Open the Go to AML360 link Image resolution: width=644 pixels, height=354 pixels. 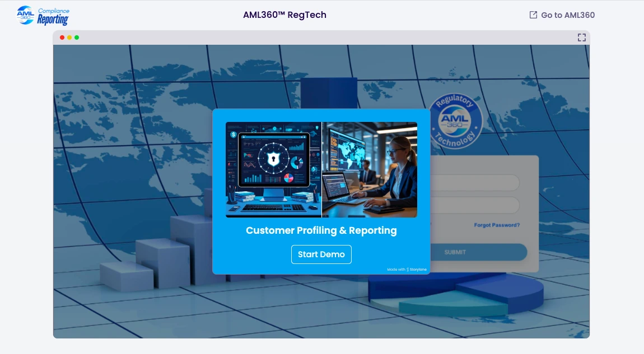pyautogui.click(x=567, y=15)
